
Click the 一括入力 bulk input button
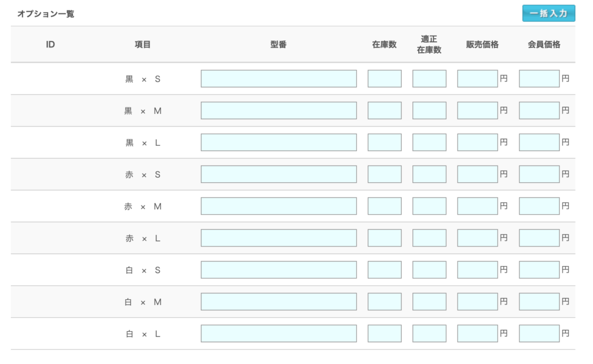[548, 13]
